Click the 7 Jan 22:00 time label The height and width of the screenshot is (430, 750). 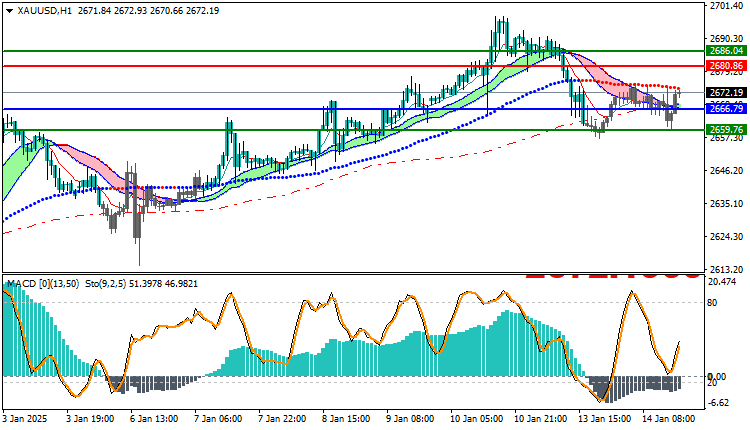point(281,419)
